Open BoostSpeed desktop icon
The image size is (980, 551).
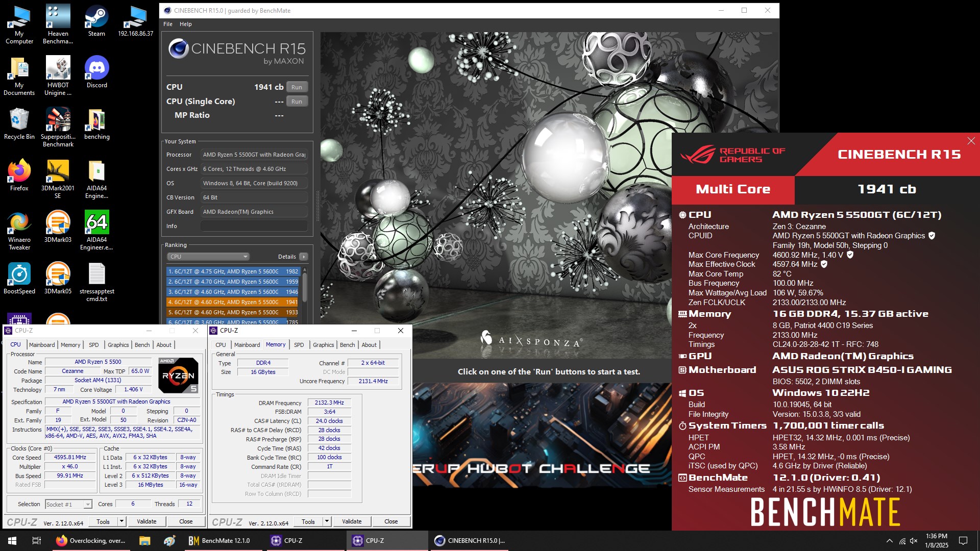[x=19, y=278]
